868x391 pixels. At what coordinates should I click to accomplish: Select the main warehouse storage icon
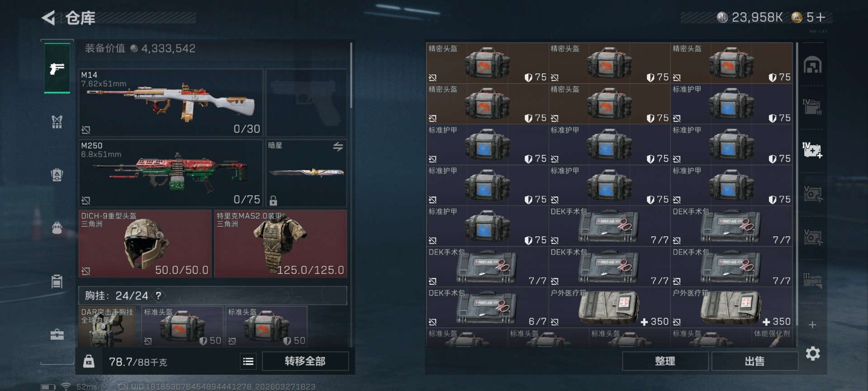812,65
